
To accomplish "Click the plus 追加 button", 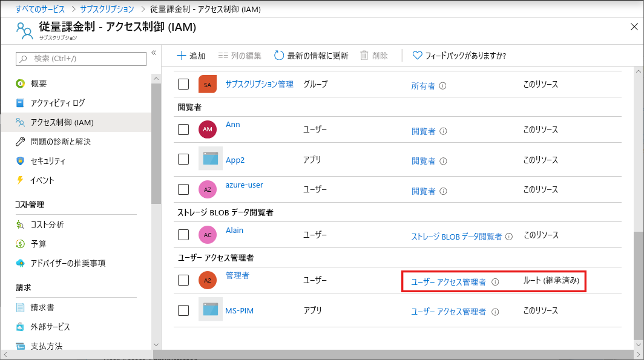I will (191, 56).
